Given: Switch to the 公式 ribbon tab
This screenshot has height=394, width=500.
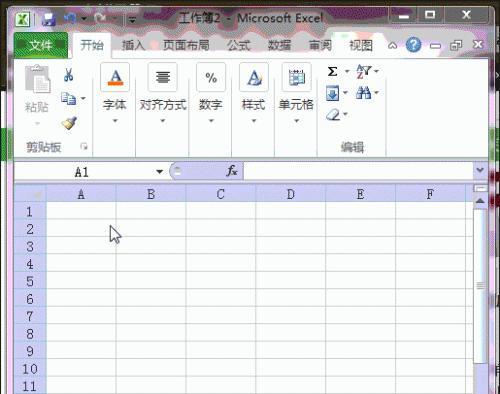Looking at the screenshot, I should (239, 45).
